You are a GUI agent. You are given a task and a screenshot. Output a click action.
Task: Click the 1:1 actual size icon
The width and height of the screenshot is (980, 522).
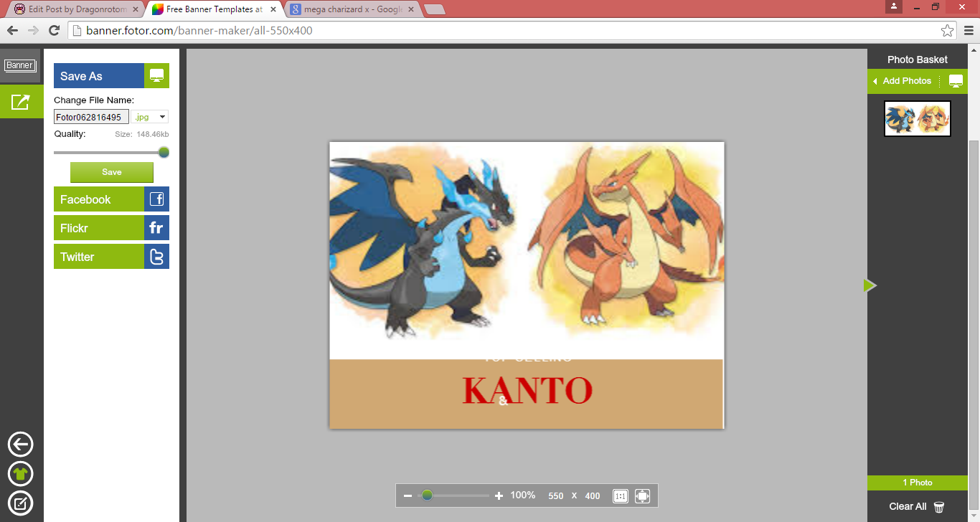(621, 495)
